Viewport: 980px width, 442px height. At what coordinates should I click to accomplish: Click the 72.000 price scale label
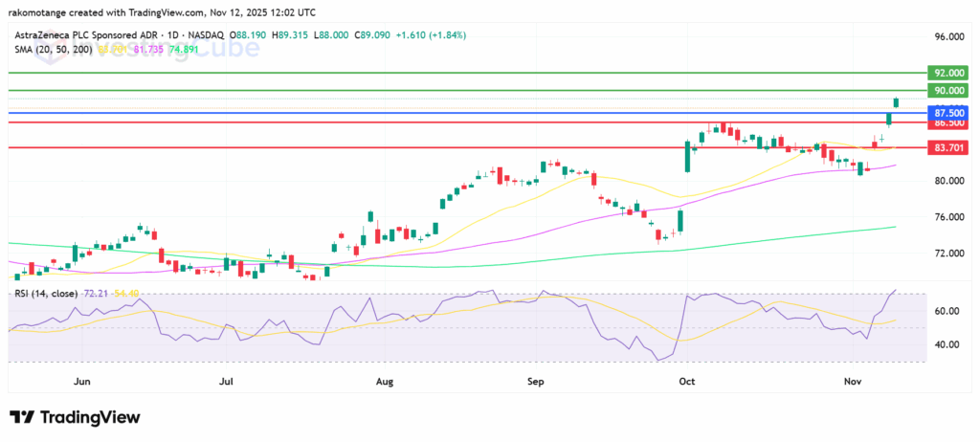948,254
